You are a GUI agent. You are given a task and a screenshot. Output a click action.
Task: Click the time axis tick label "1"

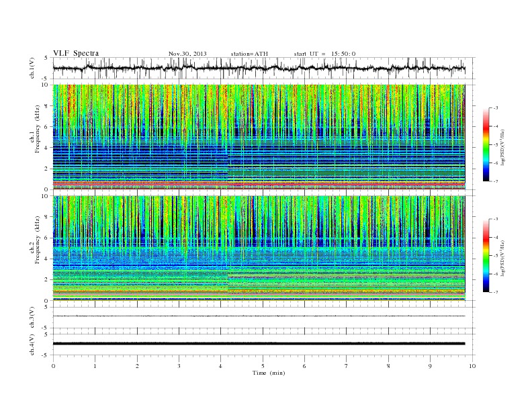[x=95, y=366]
